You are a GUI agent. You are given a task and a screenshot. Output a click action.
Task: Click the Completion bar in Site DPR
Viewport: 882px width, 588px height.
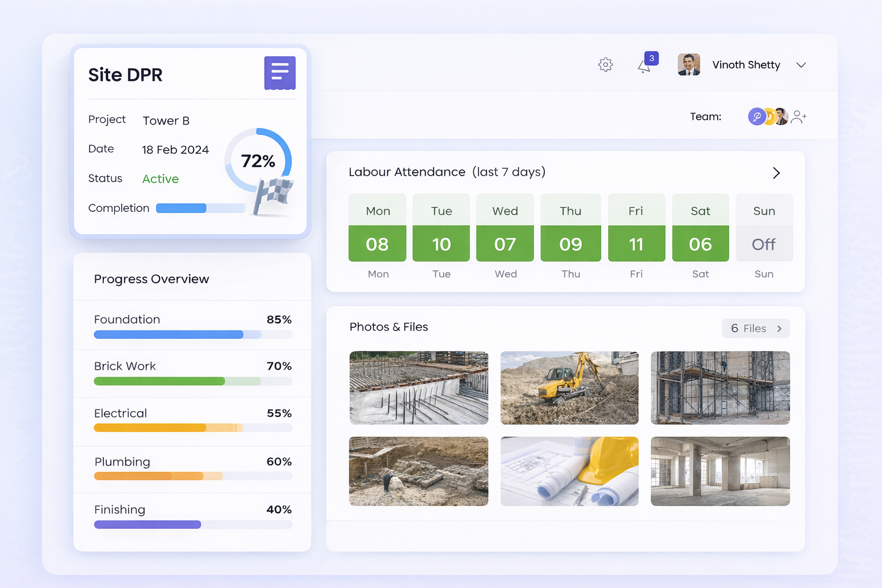[x=200, y=208]
